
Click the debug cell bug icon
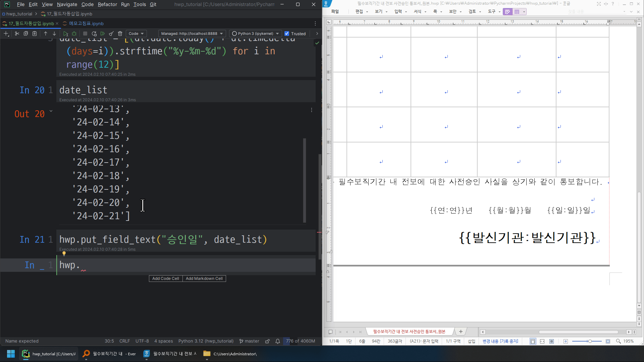[74, 34]
